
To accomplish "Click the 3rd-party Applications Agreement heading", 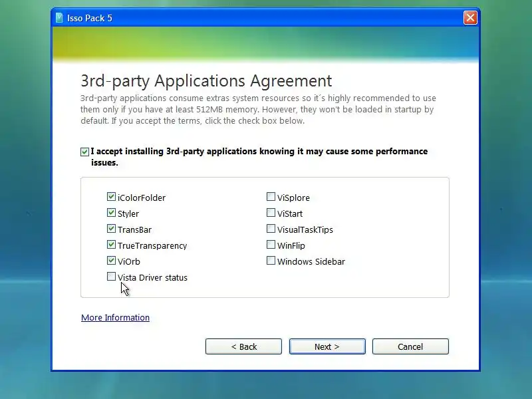I will pos(206,81).
